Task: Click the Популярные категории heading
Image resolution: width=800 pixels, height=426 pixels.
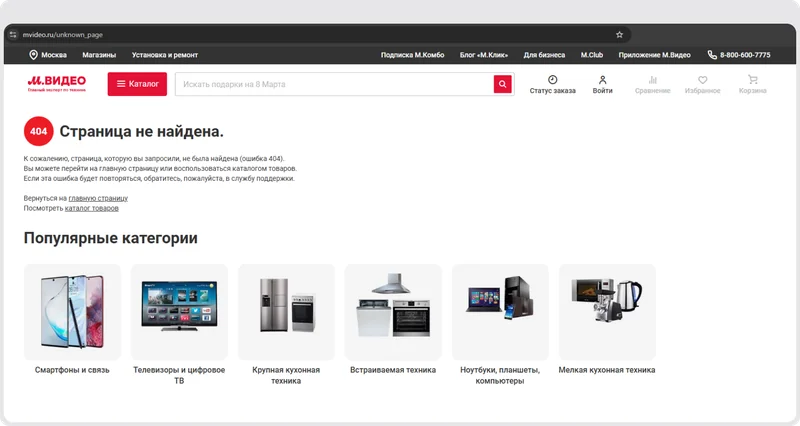Action: [x=111, y=238]
